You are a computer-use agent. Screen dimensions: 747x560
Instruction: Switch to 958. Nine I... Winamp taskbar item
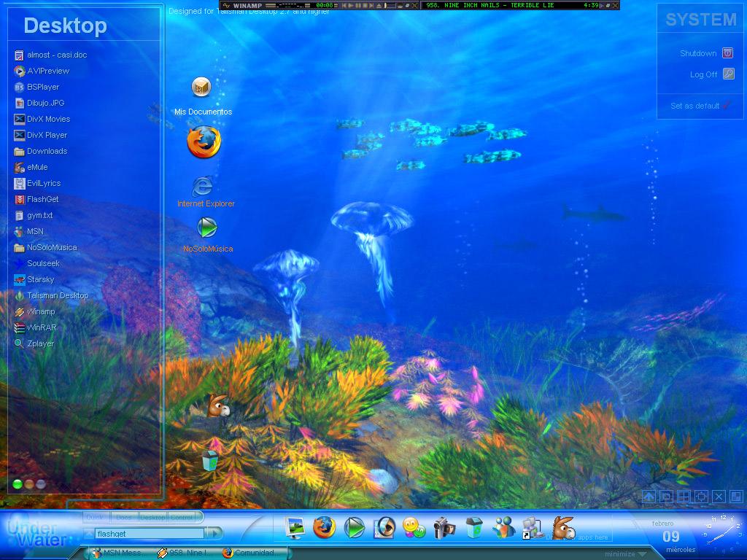click(x=183, y=553)
